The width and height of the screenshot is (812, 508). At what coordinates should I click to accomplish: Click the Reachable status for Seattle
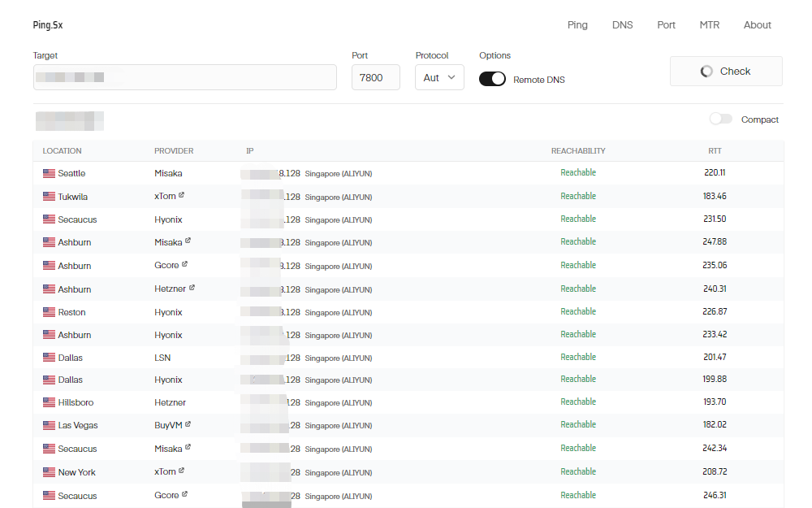click(x=578, y=172)
